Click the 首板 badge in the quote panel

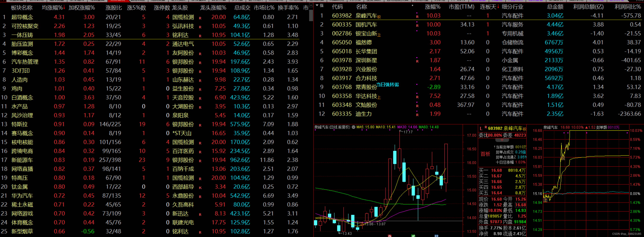(x=485, y=154)
